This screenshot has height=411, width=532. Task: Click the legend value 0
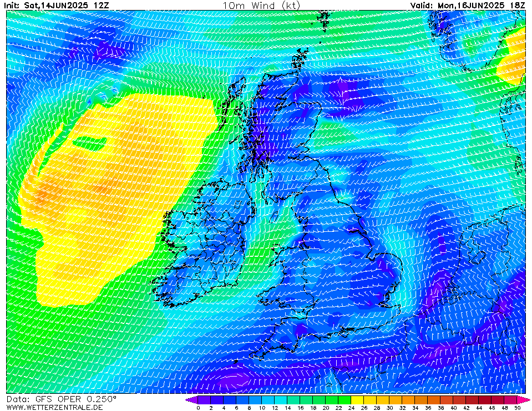point(198,408)
